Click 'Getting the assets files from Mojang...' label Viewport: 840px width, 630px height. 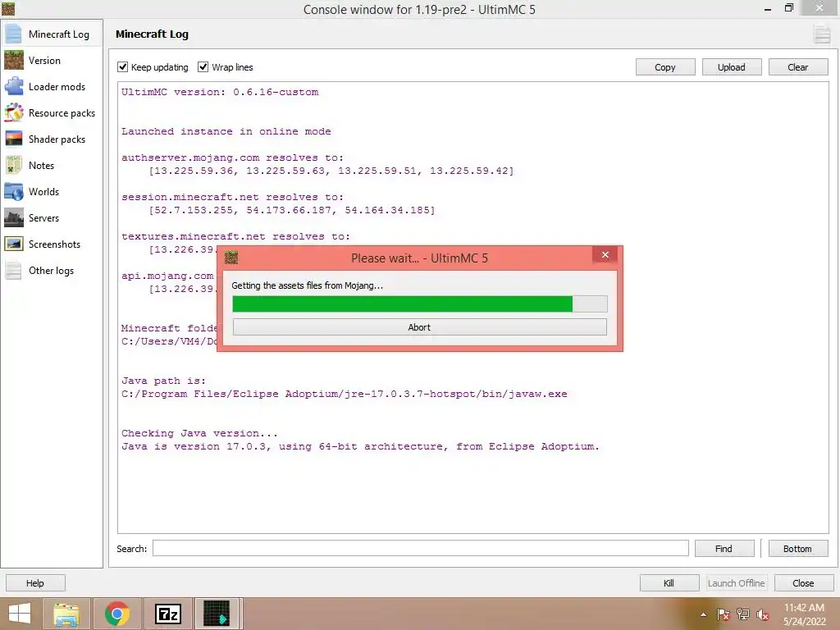307,285
